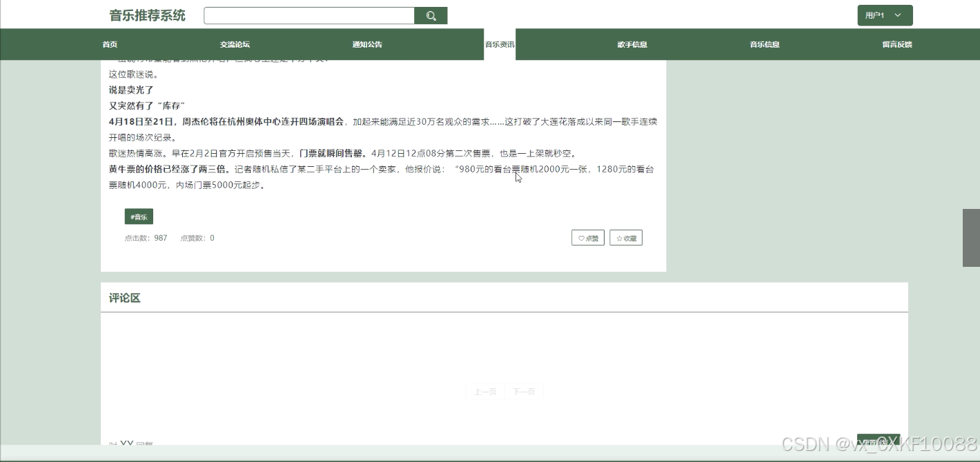980x462 pixels.
Task: Click bold text about 杭州奥体中心 concerts
Action: pyautogui.click(x=226, y=121)
